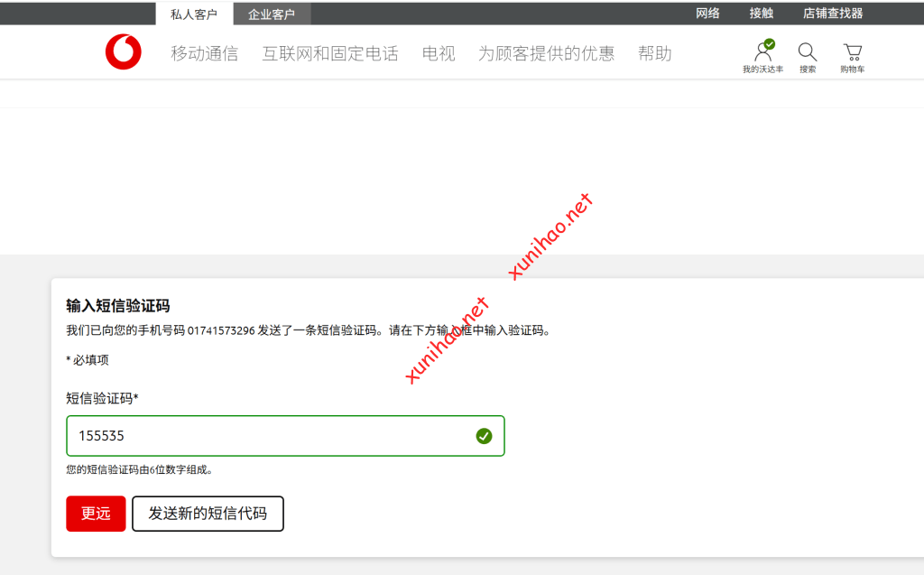This screenshot has height=575, width=924.
Task: Open the 互联网和固定电话 menu
Action: coord(330,53)
